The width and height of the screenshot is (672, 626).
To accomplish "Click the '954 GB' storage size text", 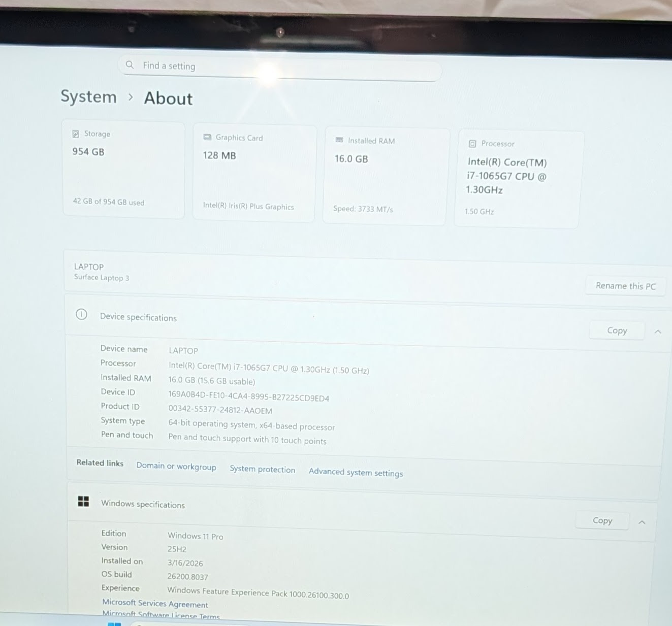I will point(88,152).
